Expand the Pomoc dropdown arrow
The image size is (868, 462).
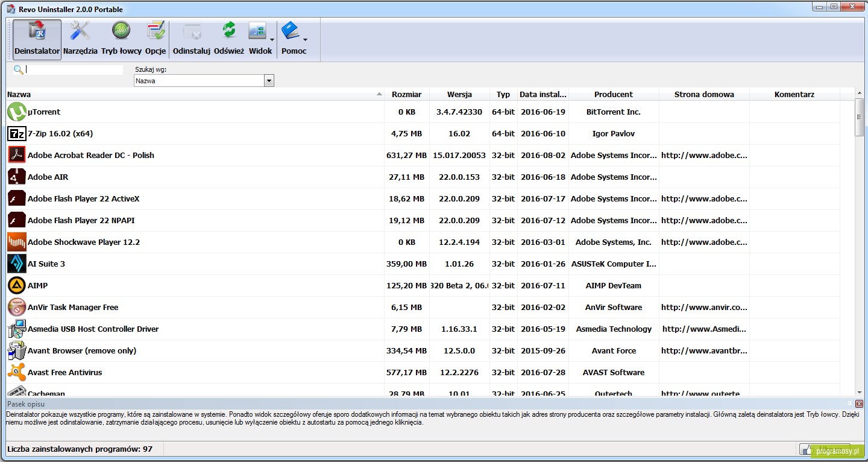pos(305,40)
